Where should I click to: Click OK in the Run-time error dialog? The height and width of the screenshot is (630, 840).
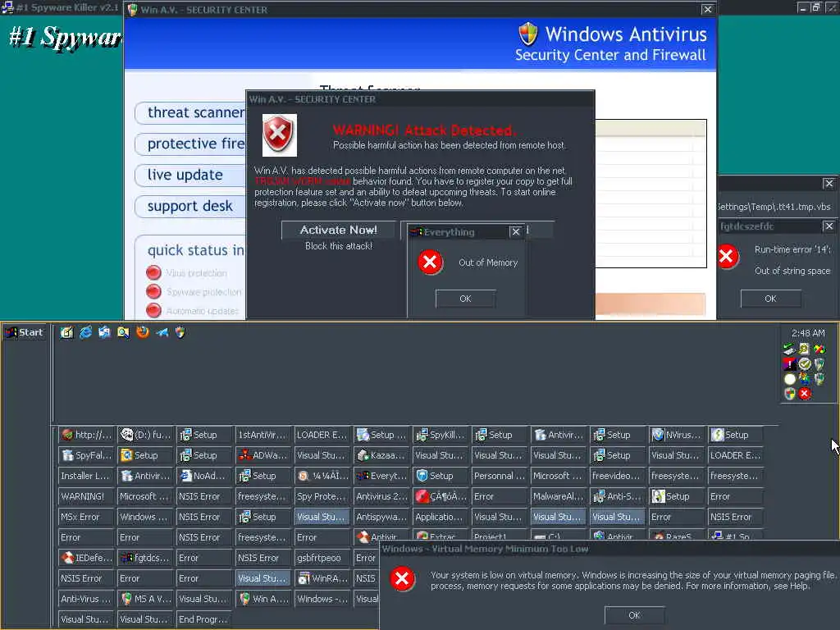tap(770, 299)
